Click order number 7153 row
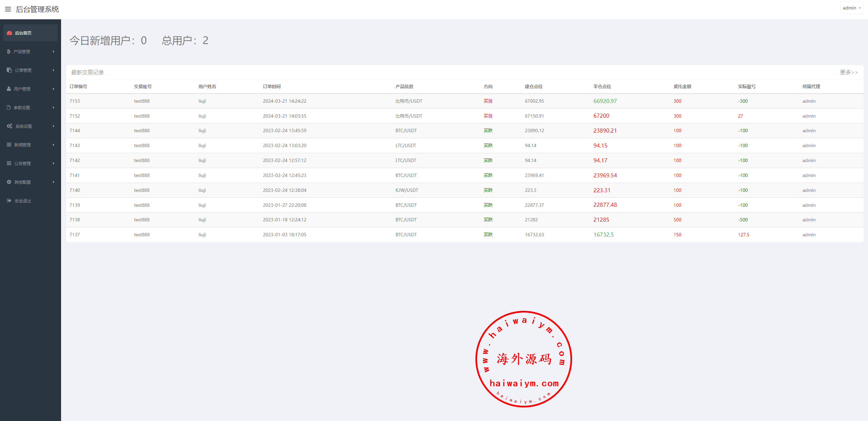Screen dimensions: 868x421 [x=75, y=101]
